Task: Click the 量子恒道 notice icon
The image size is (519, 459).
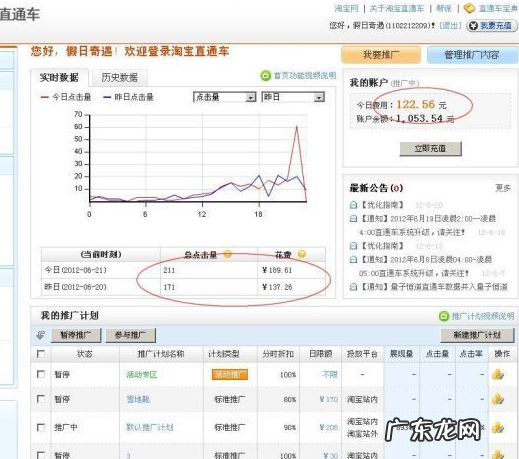Action: pos(353,287)
